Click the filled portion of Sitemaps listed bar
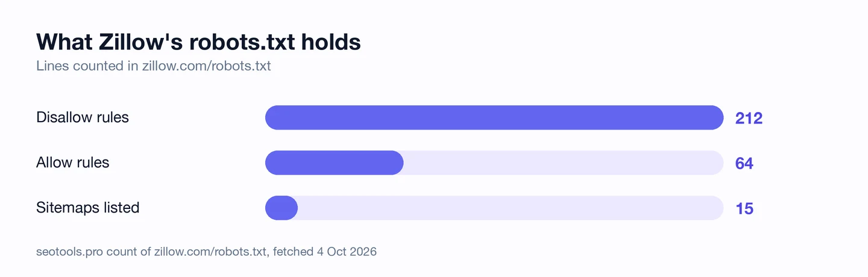The height and width of the screenshot is (277, 868). point(281,208)
